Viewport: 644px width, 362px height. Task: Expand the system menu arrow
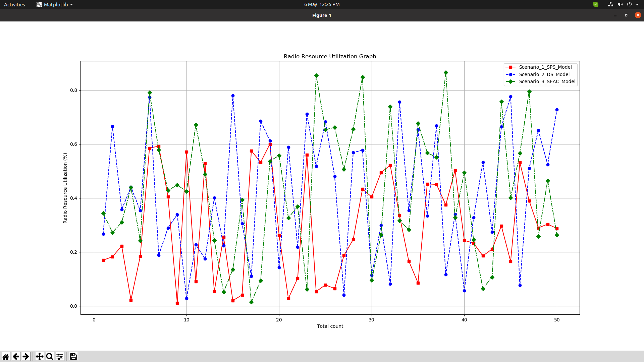[x=637, y=4]
